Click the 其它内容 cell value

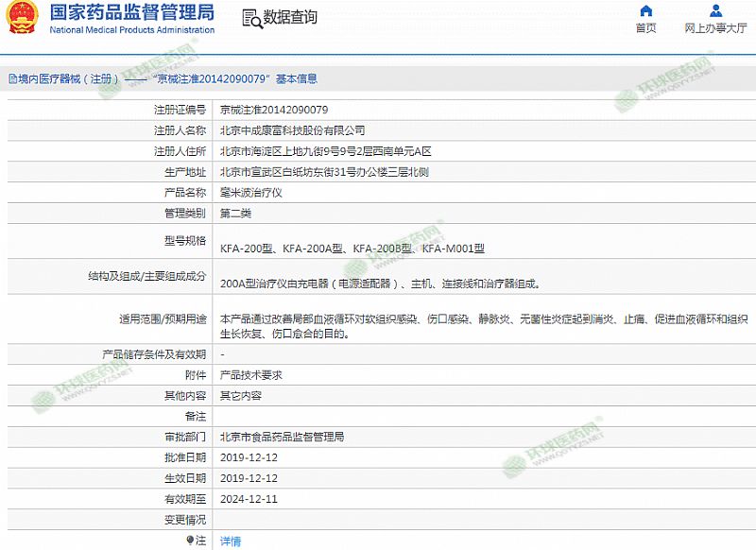pos(241,396)
